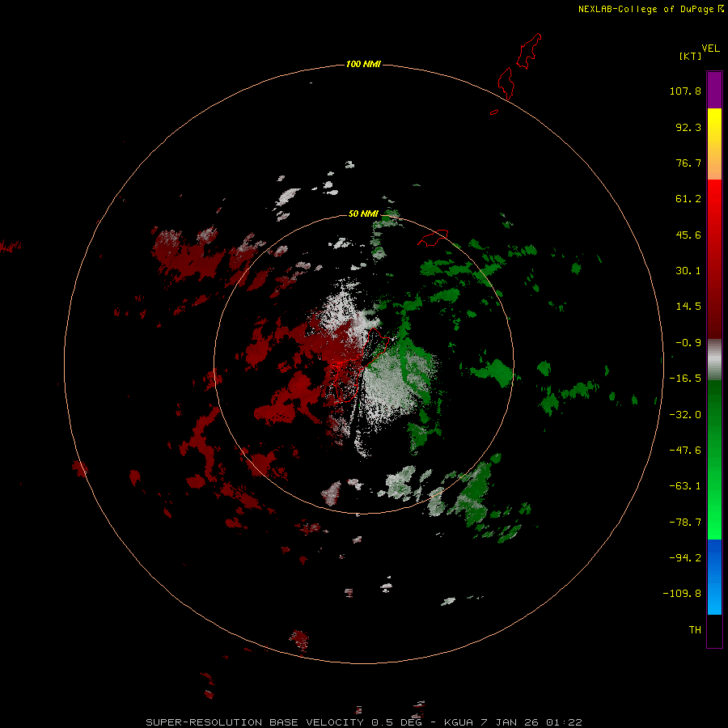Click the -32.0 velocity legend value
728x728 pixels.
[685, 415]
